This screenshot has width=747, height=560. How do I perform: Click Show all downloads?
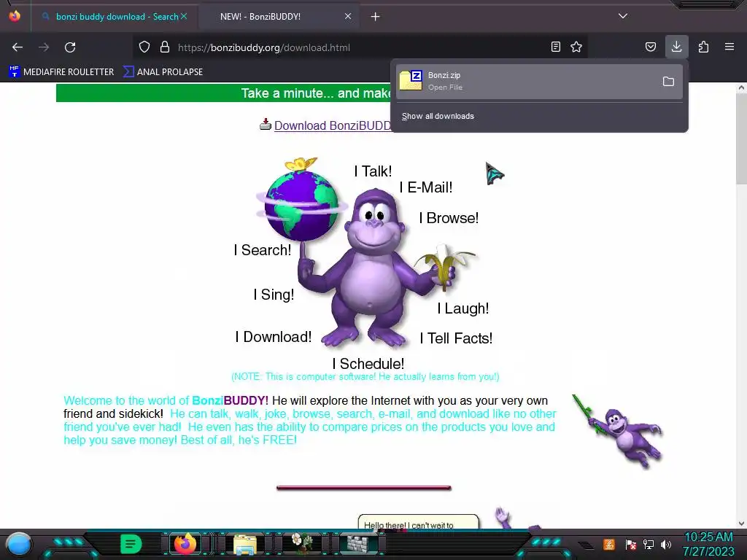point(438,116)
